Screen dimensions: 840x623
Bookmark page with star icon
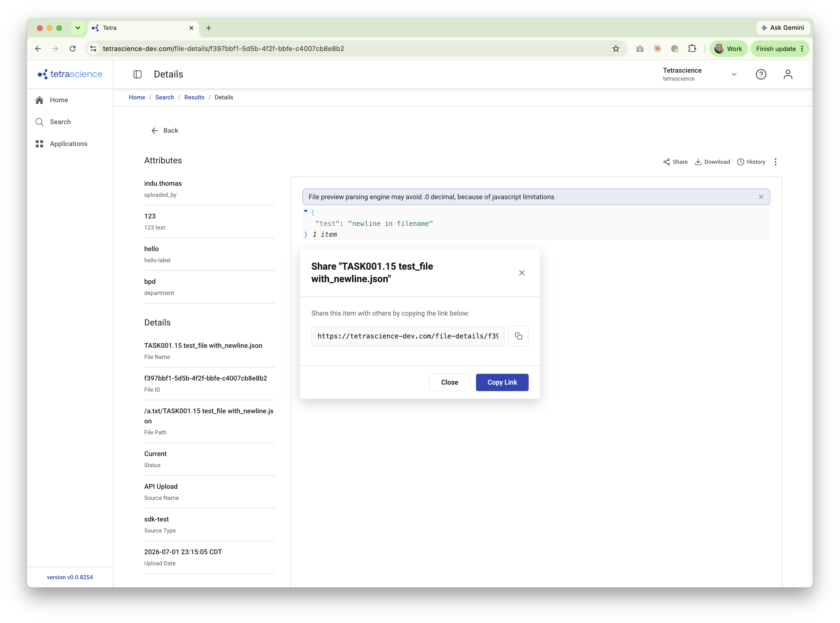[x=615, y=49]
